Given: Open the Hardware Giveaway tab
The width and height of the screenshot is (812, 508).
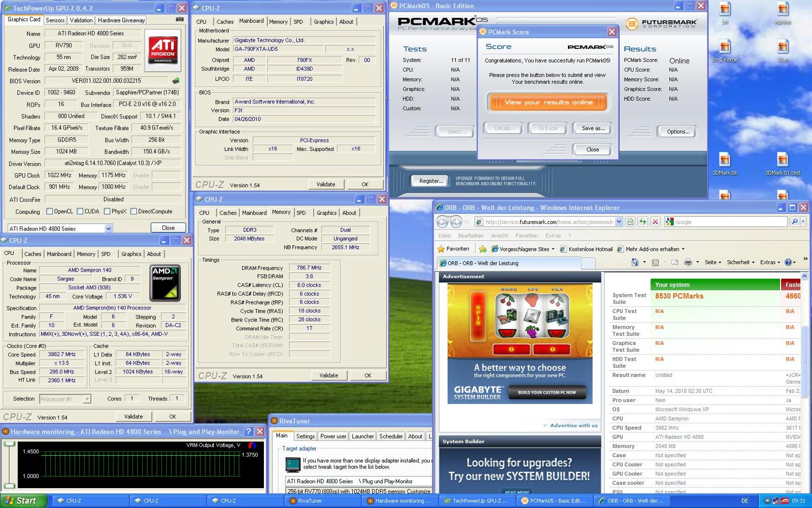Looking at the screenshot, I should [x=121, y=20].
